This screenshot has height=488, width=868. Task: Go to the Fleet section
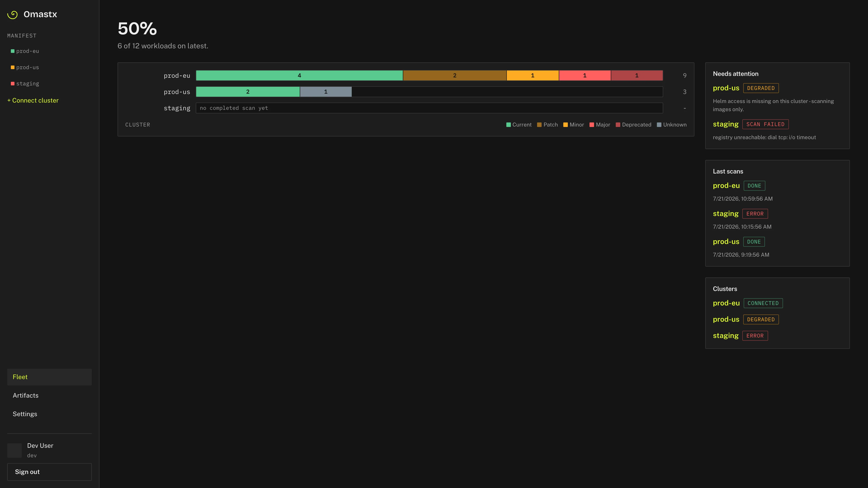coord(49,377)
